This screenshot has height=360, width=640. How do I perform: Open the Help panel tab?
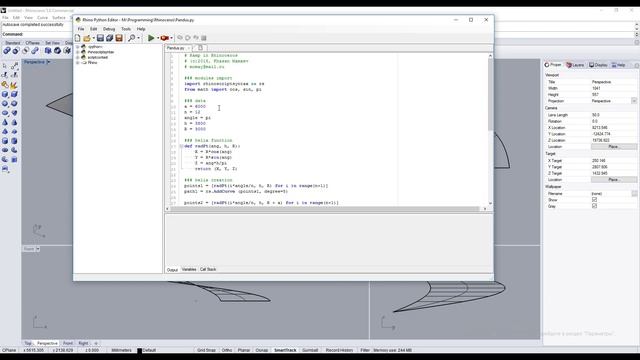pyautogui.click(x=619, y=65)
